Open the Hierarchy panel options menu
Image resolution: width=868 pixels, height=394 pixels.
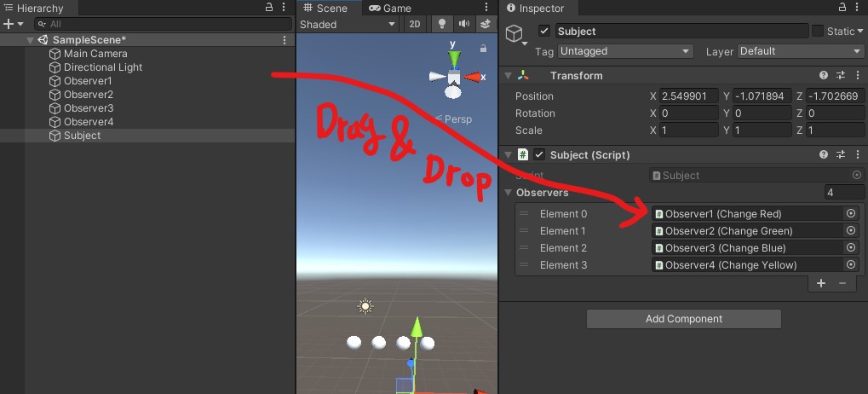click(x=284, y=7)
